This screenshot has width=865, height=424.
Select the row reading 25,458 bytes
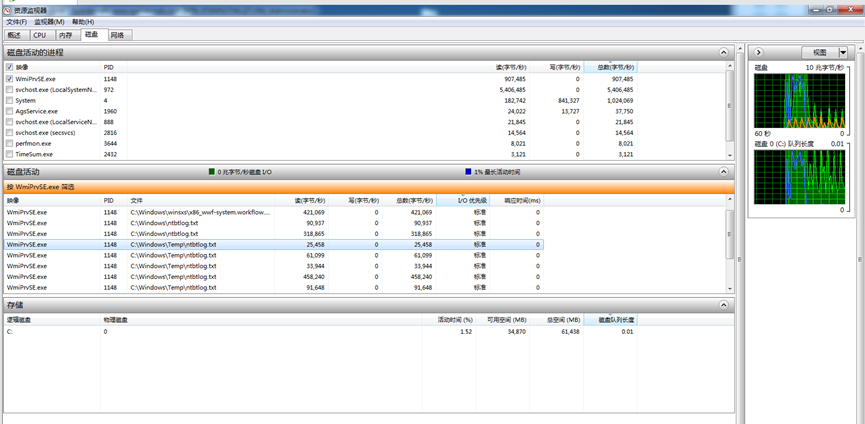click(x=274, y=244)
